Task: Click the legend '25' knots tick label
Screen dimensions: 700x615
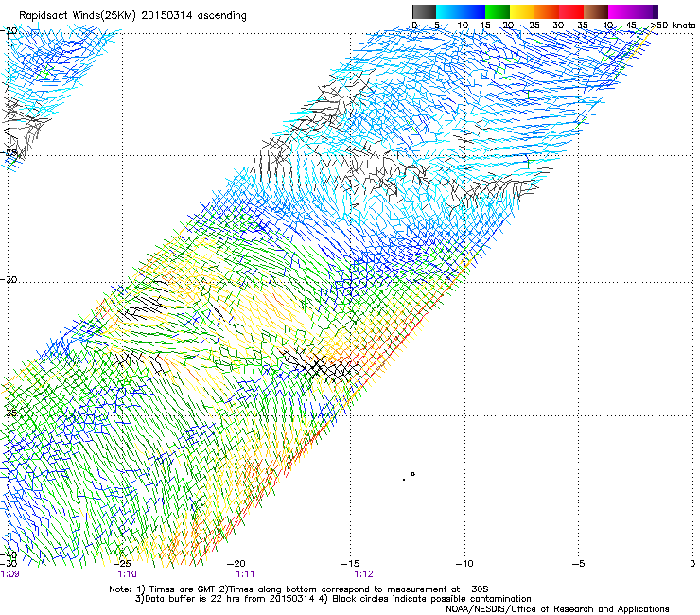Action: [534, 26]
